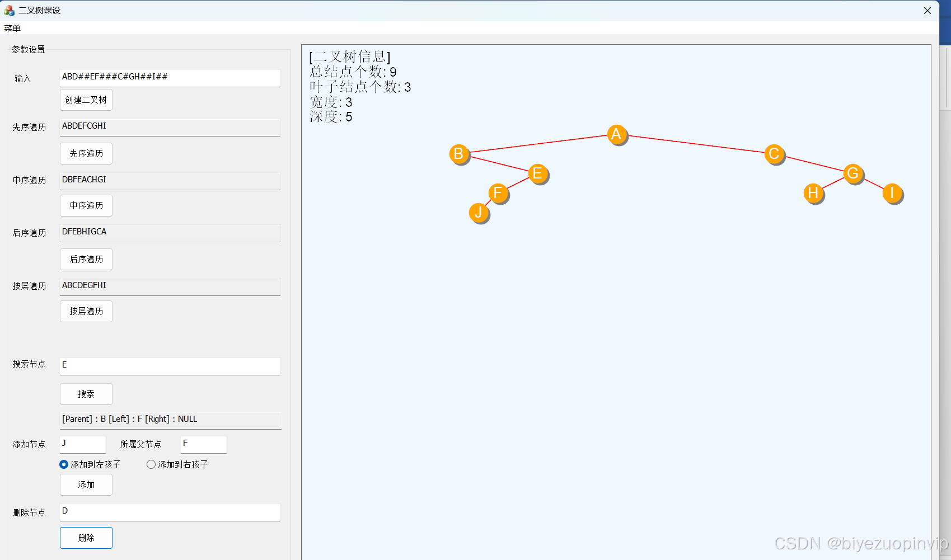
Task: Focus the 输入 tree string field
Action: [x=170, y=78]
